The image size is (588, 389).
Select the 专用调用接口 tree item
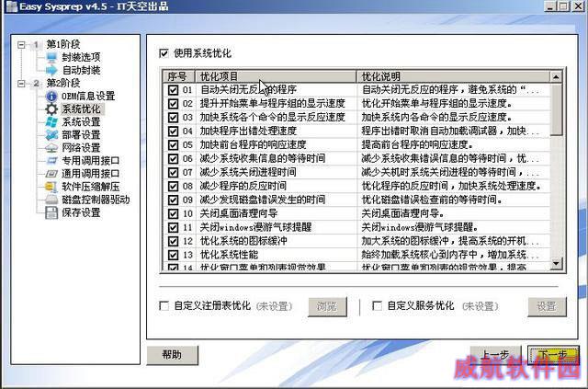[x=90, y=161]
